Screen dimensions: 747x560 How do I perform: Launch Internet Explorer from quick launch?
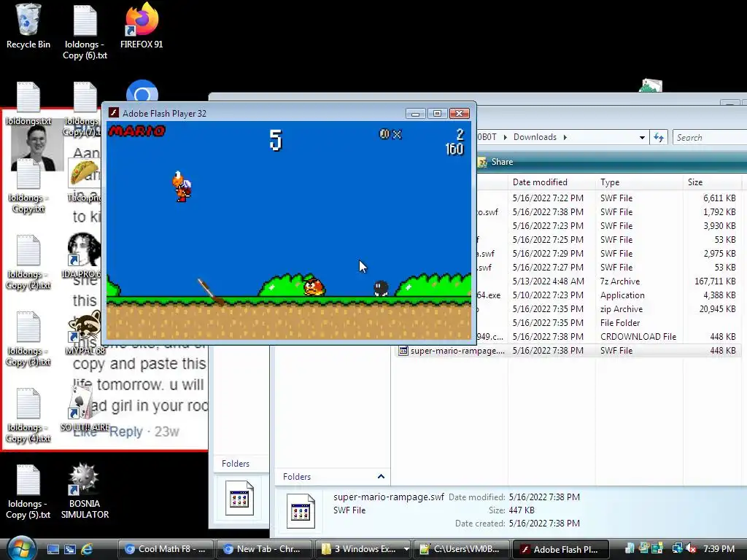coord(87,549)
